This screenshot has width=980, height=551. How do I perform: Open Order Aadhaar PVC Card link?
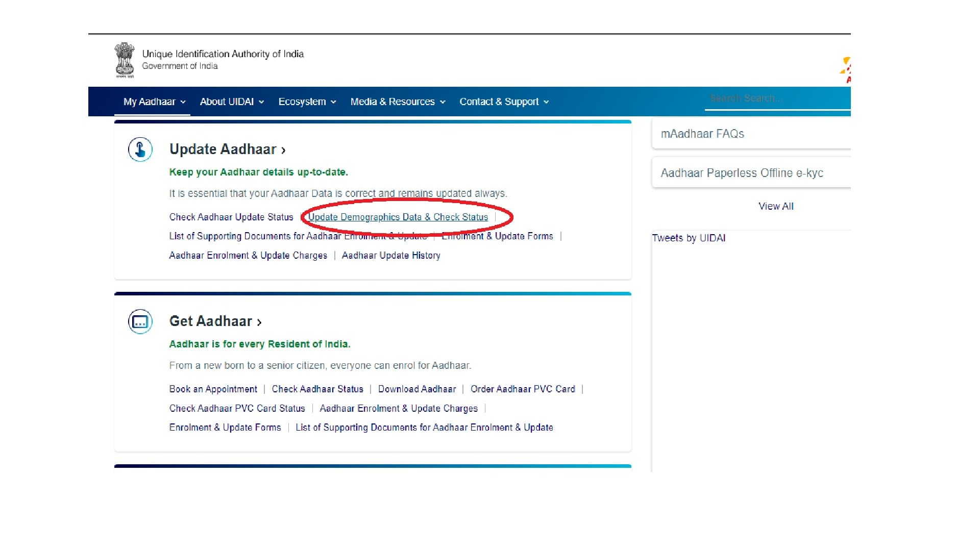522,389
